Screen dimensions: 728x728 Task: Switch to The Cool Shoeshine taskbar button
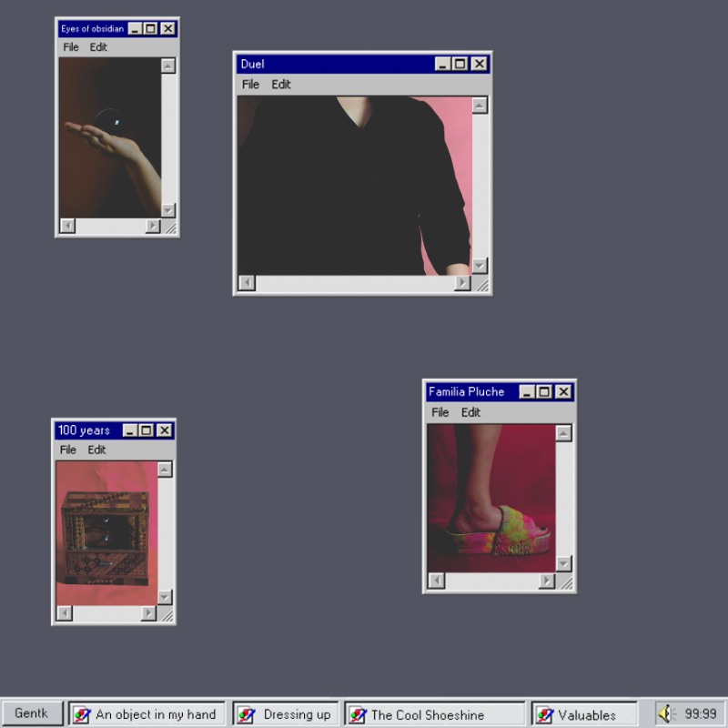(x=435, y=714)
